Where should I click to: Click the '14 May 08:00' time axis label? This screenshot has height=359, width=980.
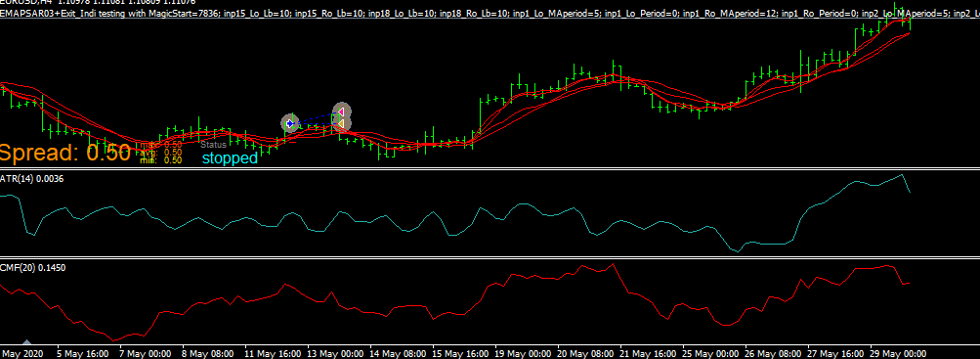[x=398, y=353]
